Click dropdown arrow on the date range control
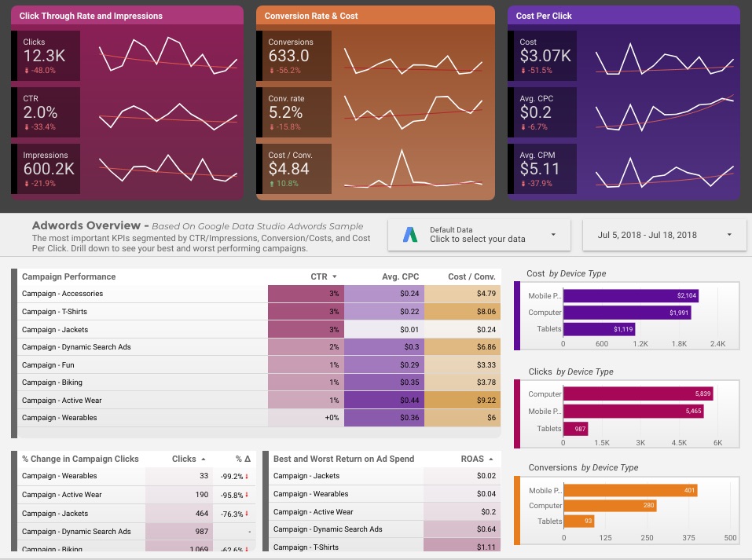Screen dimensions: 752x560 730,235
